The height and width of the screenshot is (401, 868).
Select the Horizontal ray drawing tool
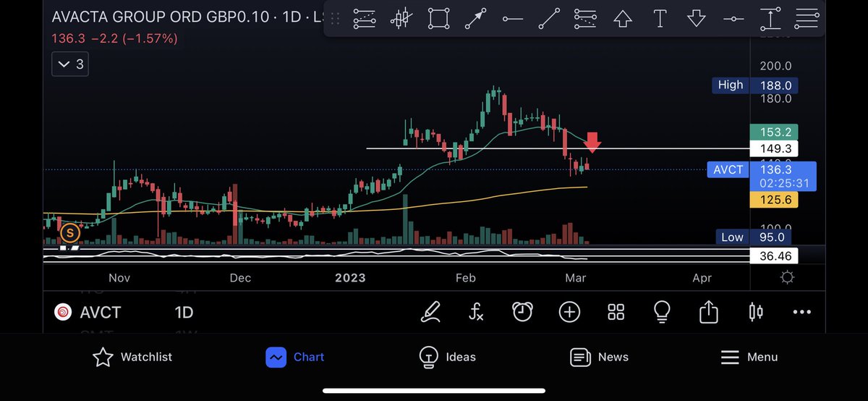point(512,18)
